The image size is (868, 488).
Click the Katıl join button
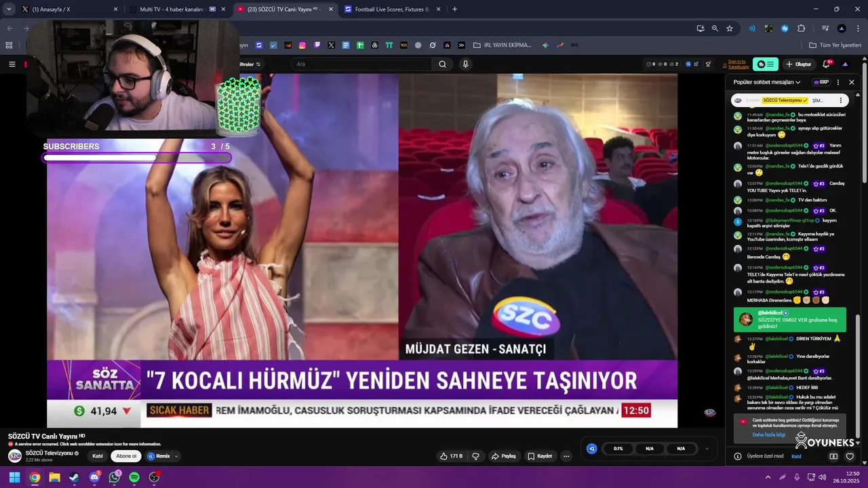click(x=98, y=456)
